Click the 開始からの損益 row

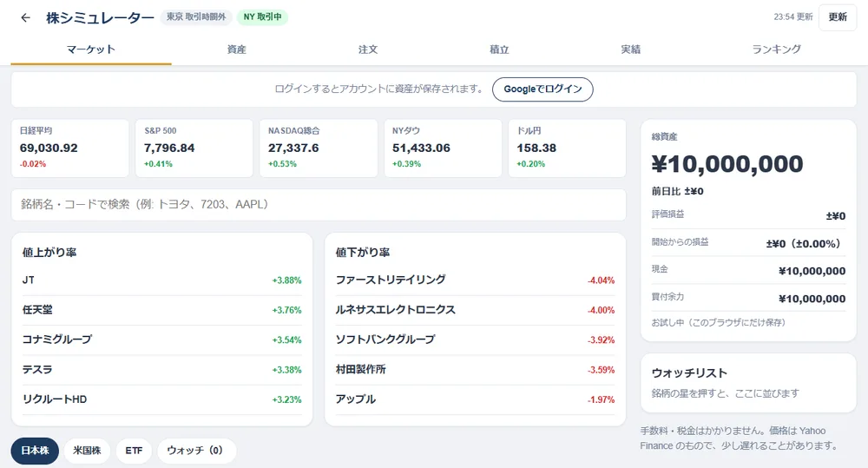pos(748,242)
